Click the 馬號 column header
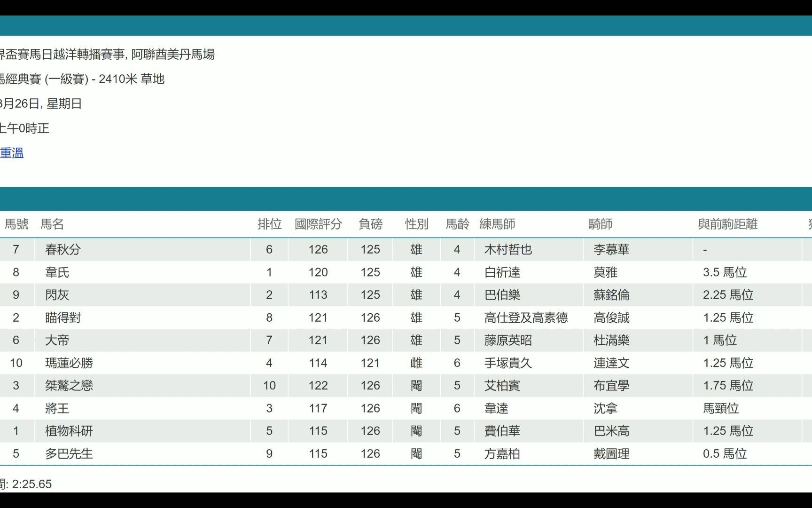 (16, 224)
